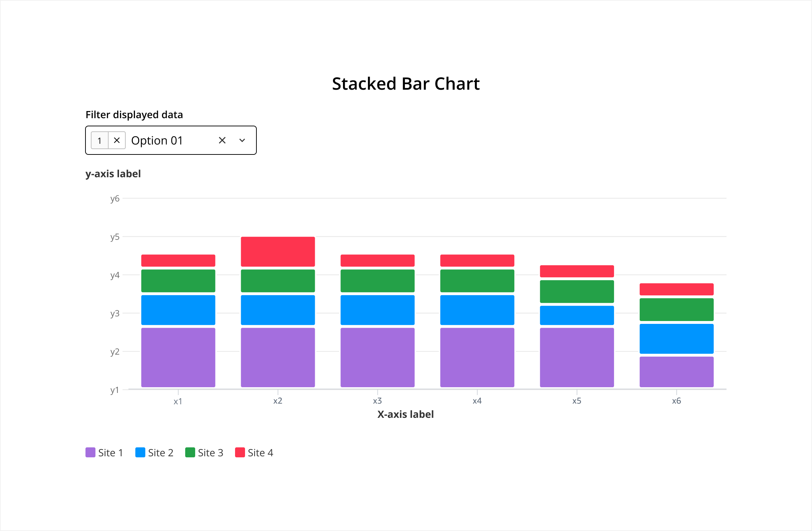Click the blue Site 2 segment at x3
The width and height of the screenshot is (812, 531).
(378, 310)
